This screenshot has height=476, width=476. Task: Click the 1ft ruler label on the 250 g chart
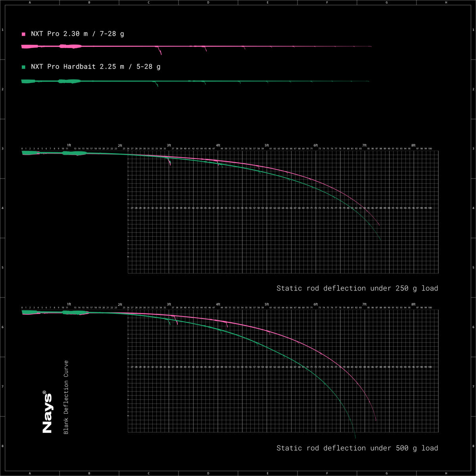click(69, 146)
